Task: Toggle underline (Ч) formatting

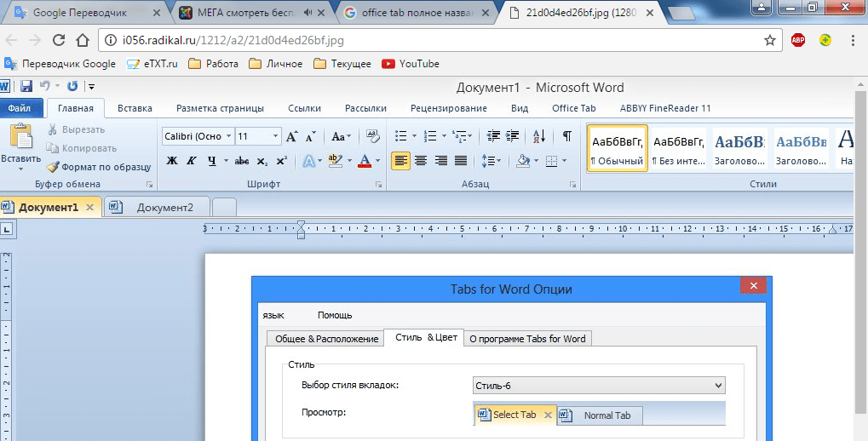Action: [x=212, y=161]
